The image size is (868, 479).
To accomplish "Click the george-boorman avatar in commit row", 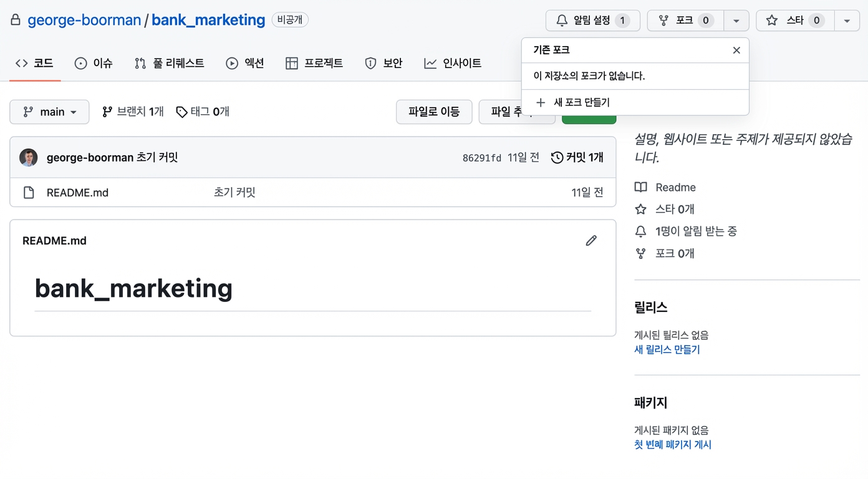I will tap(29, 158).
